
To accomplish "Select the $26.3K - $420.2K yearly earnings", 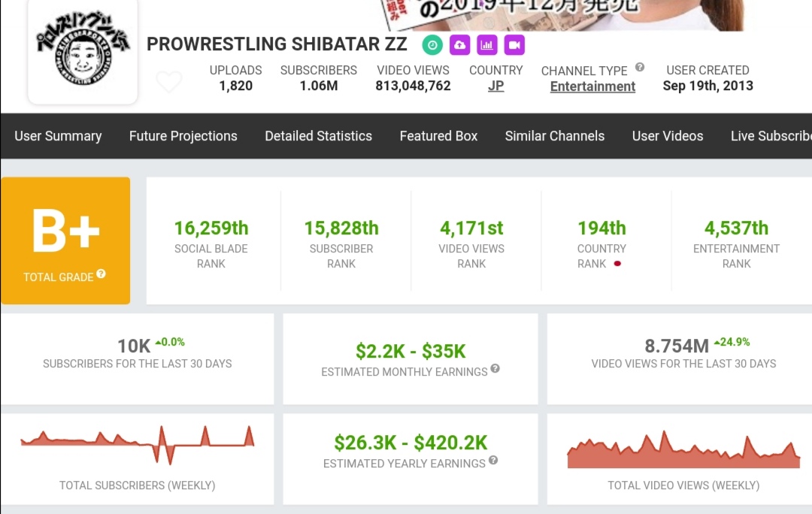I will tap(411, 443).
